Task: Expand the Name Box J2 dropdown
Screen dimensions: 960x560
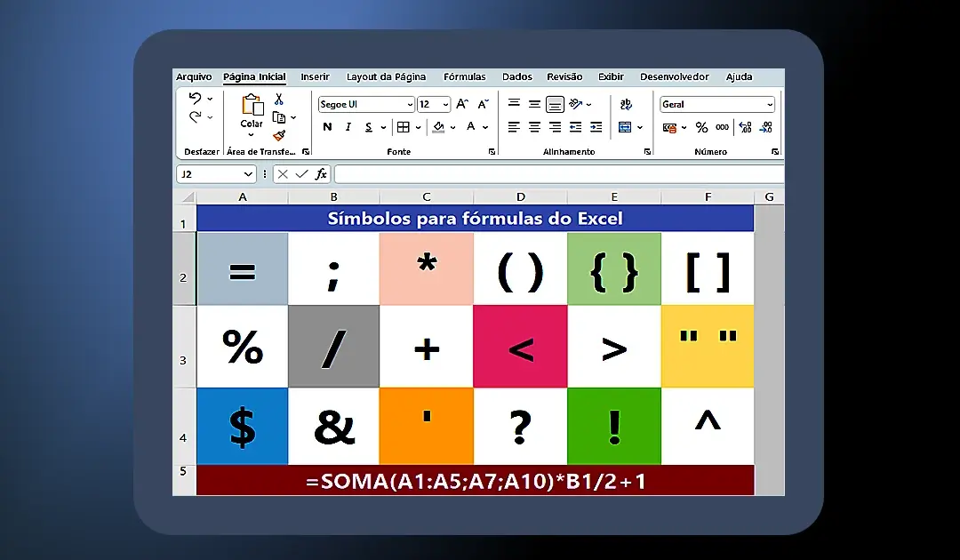Action: [x=248, y=174]
